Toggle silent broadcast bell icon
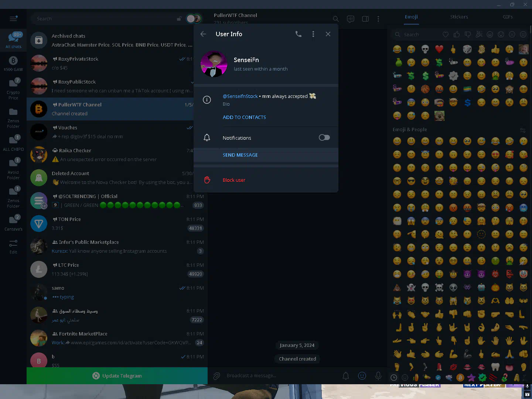The width and height of the screenshot is (532, 399). [x=346, y=376]
